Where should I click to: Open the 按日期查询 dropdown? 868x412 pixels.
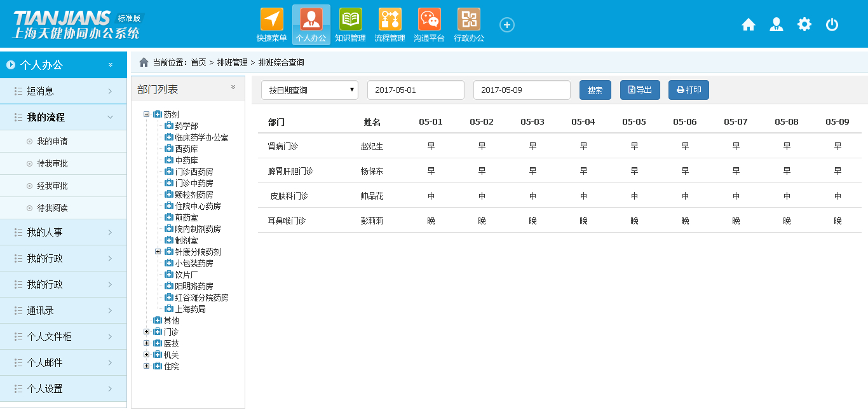(309, 90)
